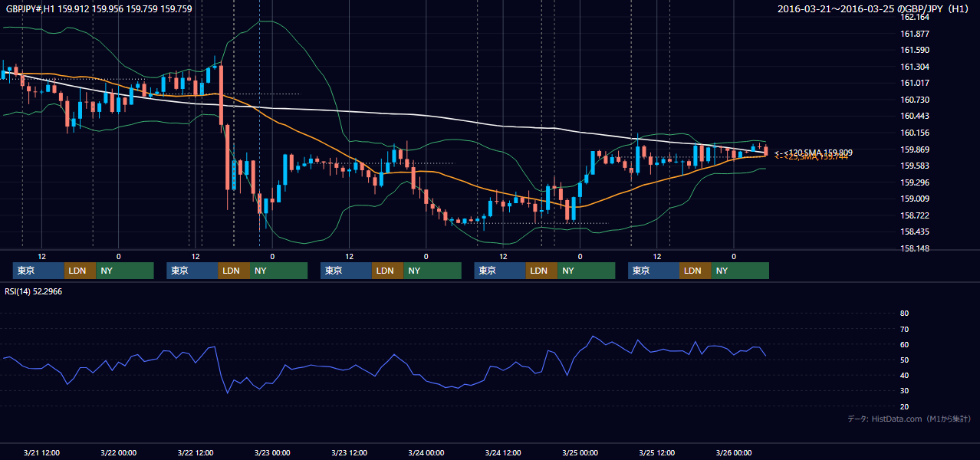Click the RSI 30 level label
980x460 pixels.
tap(904, 391)
